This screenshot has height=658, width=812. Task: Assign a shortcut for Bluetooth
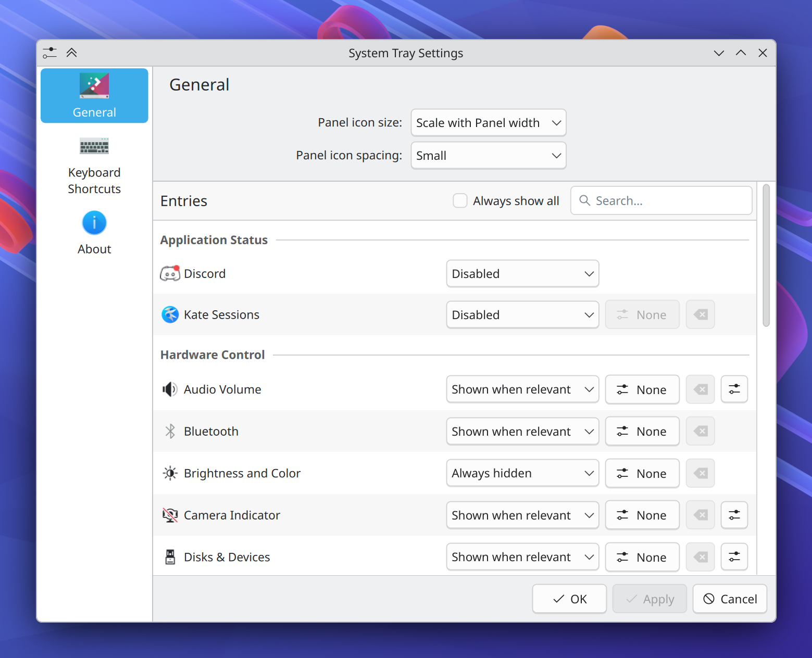point(642,431)
